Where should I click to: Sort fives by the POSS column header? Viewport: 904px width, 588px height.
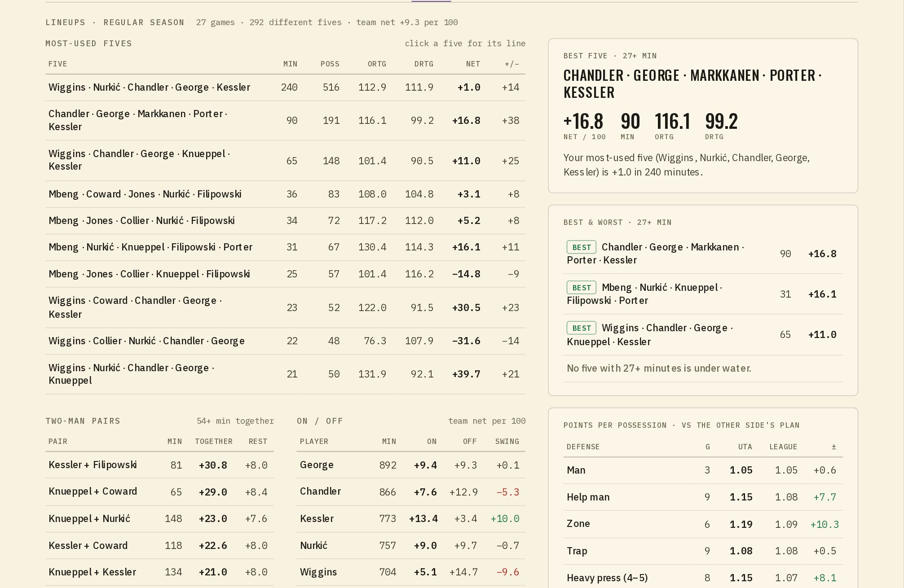point(330,64)
